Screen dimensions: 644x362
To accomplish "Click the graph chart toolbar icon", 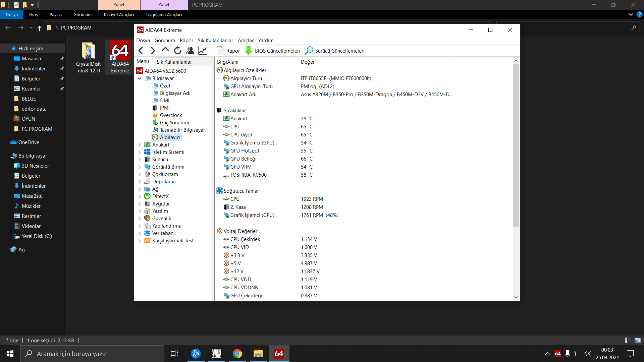I will (x=203, y=51).
